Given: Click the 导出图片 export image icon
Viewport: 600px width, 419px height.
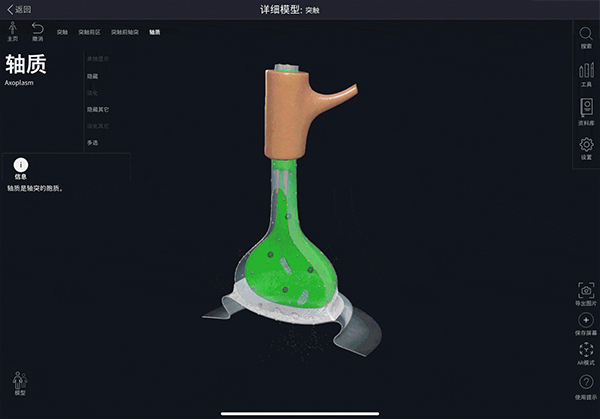Looking at the screenshot, I should tap(586, 289).
